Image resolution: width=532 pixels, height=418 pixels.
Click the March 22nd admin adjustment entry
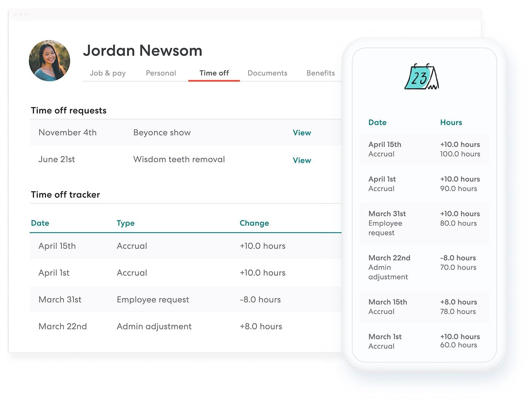[x=152, y=326]
